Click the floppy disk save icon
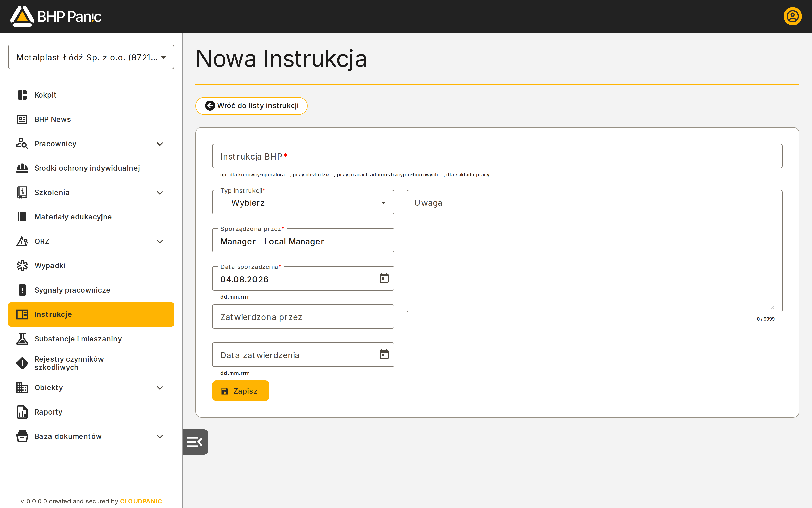Screen dimensions: 812x508 coord(225,391)
